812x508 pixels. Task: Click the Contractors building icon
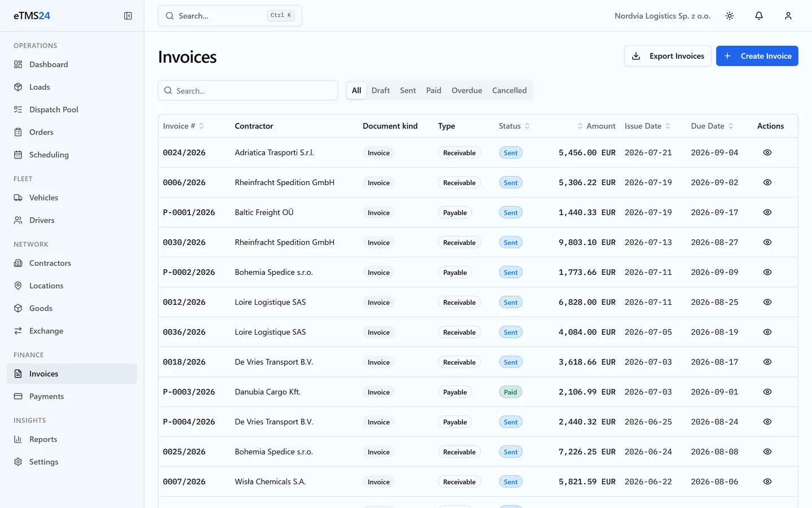[18, 263]
